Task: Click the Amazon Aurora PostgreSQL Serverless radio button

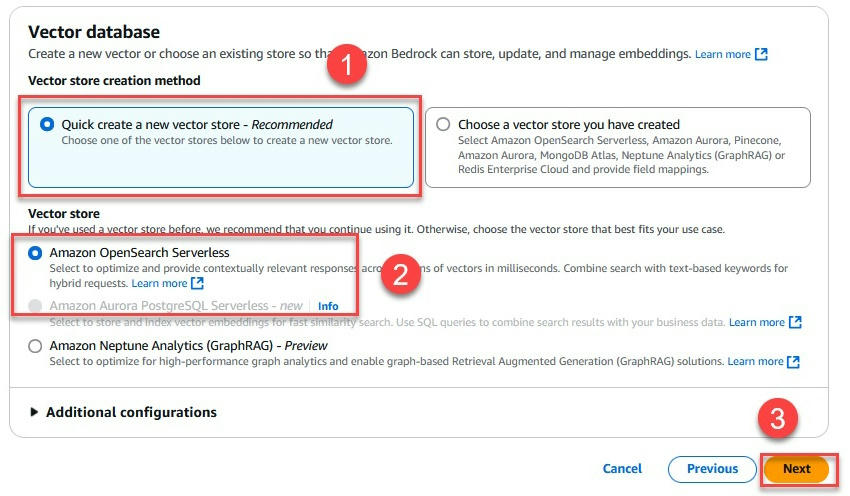Action: pyautogui.click(x=36, y=306)
